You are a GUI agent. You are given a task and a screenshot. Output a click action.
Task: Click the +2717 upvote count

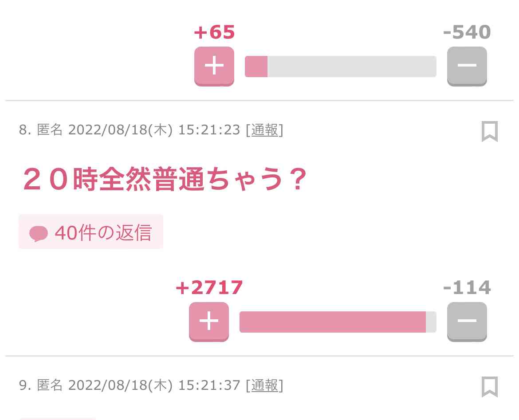tap(209, 287)
